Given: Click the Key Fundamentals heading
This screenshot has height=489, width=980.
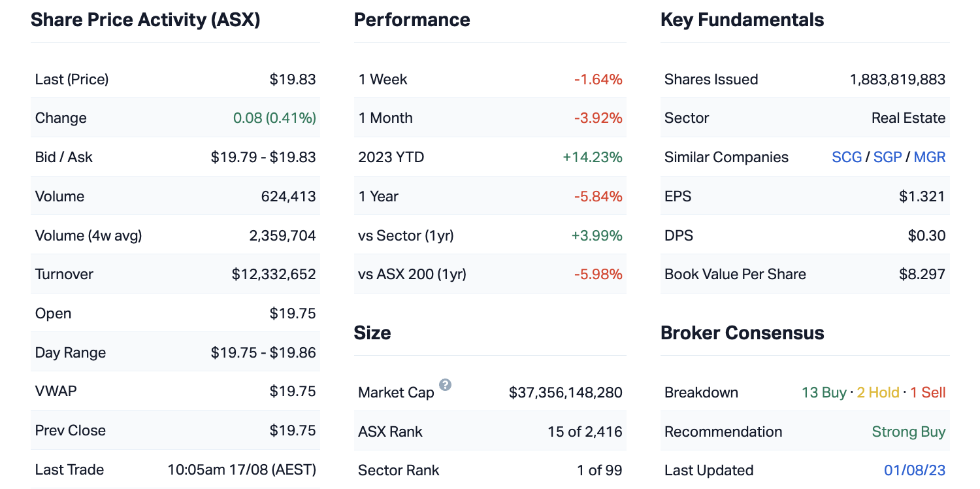Looking at the screenshot, I should (742, 20).
